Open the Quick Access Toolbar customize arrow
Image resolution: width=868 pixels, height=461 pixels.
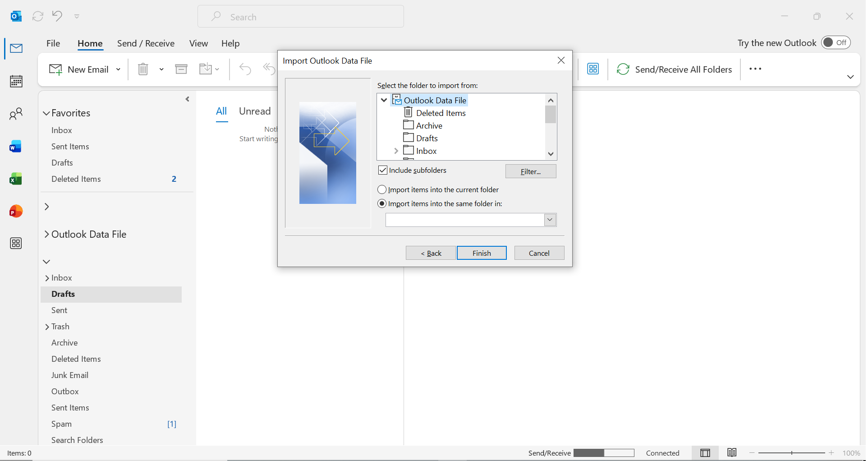77,17
